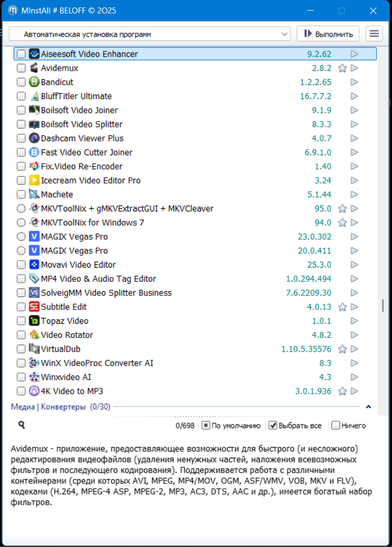Enable the Dashcam Viewer Plus checkbox
The image size is (392, 547).
pos(21,139)
